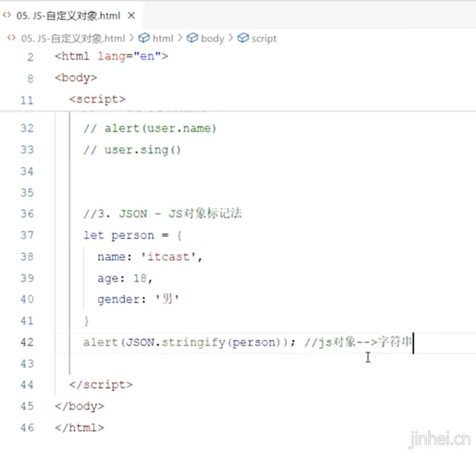
Task: Click the person variable declaration on line 37
Action: click(132, 236)
